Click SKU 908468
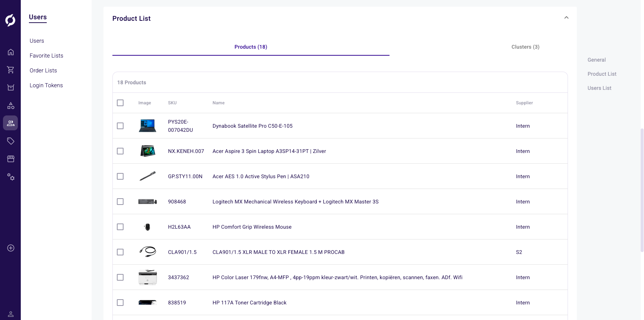 point(177,202)
